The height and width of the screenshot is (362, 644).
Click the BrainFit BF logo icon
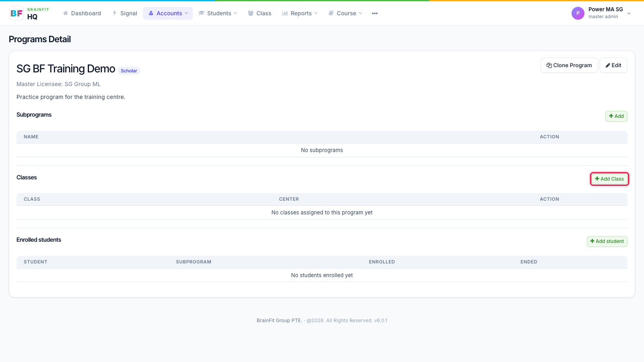[x=17, y=13]
